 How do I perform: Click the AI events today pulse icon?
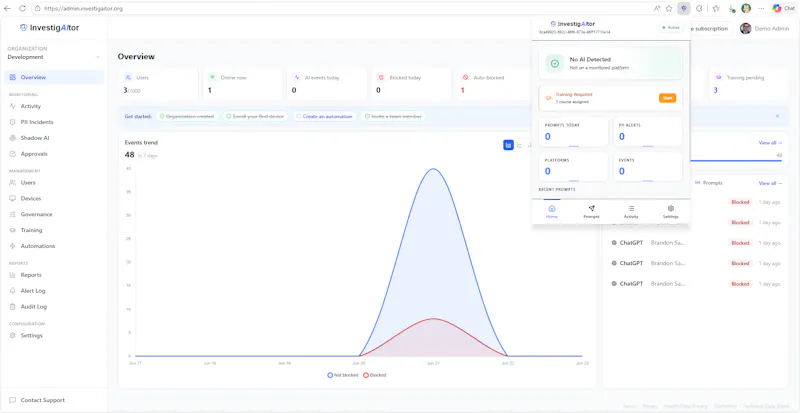pyautogui.click(x=296, y=78)
